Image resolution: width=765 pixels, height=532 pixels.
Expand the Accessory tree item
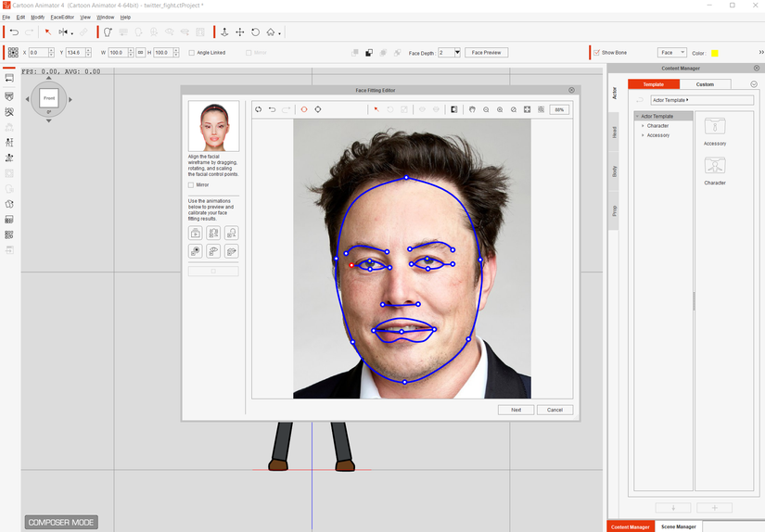pyautogui.click(x=643, y=135)
